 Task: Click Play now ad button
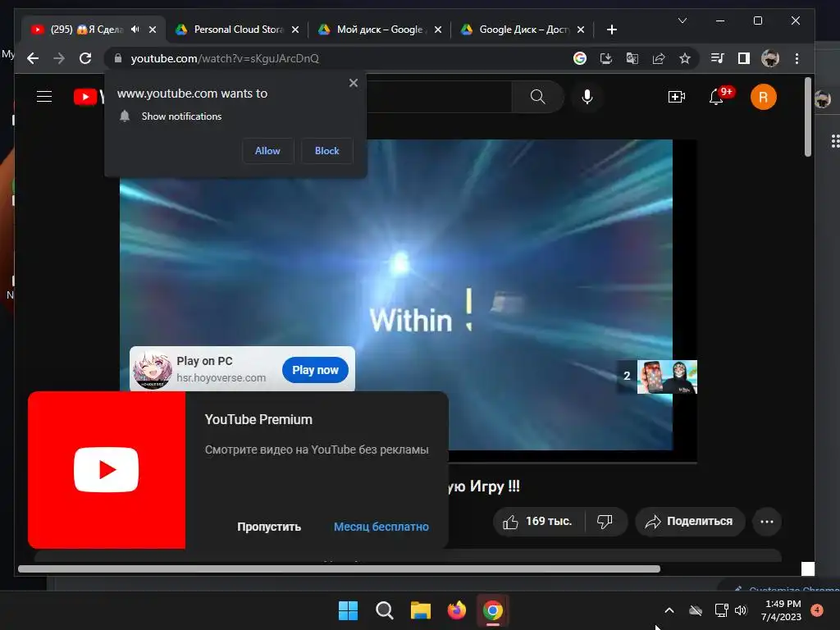(x=315, y=370)
